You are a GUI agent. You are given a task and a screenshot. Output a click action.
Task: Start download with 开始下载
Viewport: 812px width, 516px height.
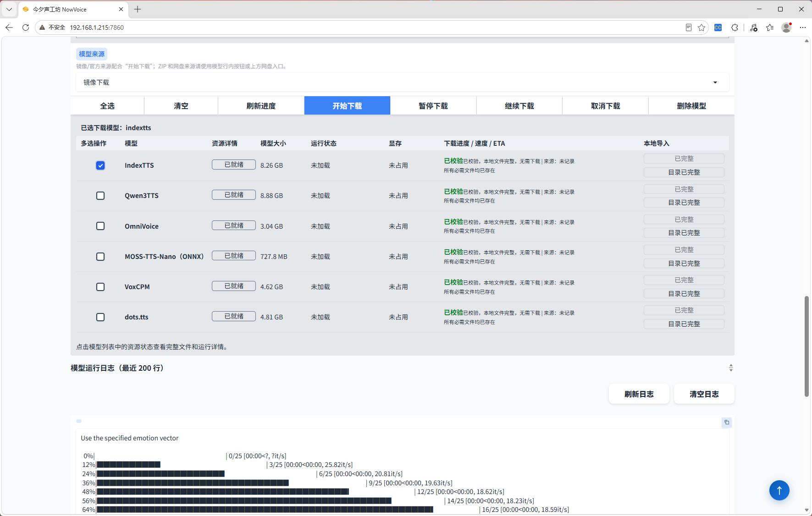[x=347, y=106]
